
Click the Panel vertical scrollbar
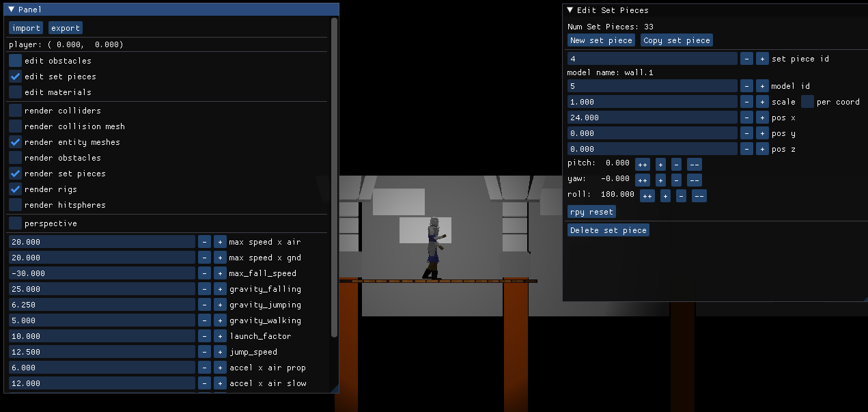tap(334, 178)
